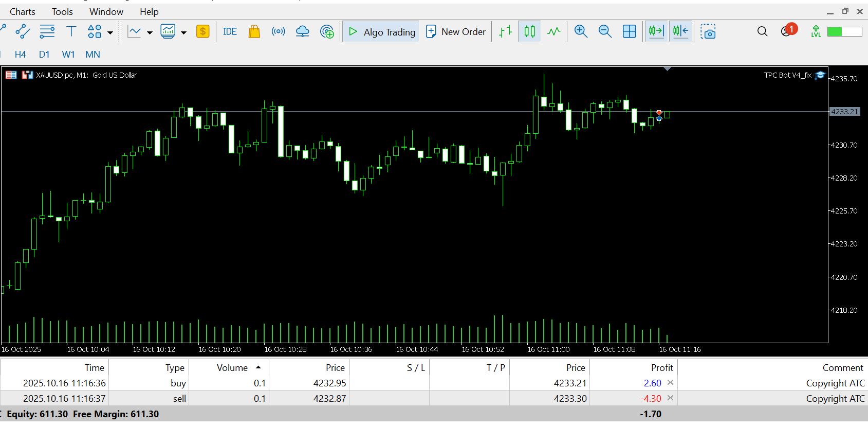Open the Tools menu
Screen dimensions: 868x426
pyautogui.click(x=62, y=11)
